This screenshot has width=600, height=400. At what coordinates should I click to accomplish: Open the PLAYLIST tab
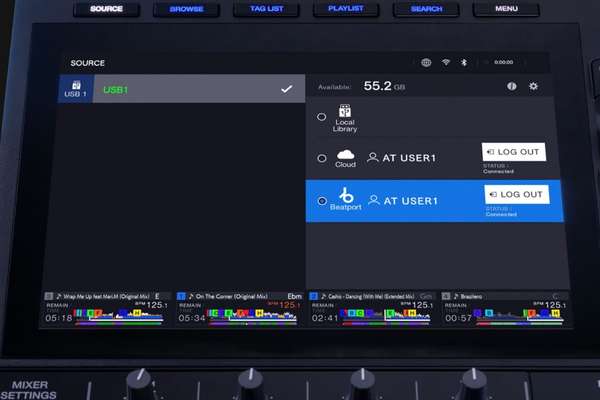tap(346, 8)
